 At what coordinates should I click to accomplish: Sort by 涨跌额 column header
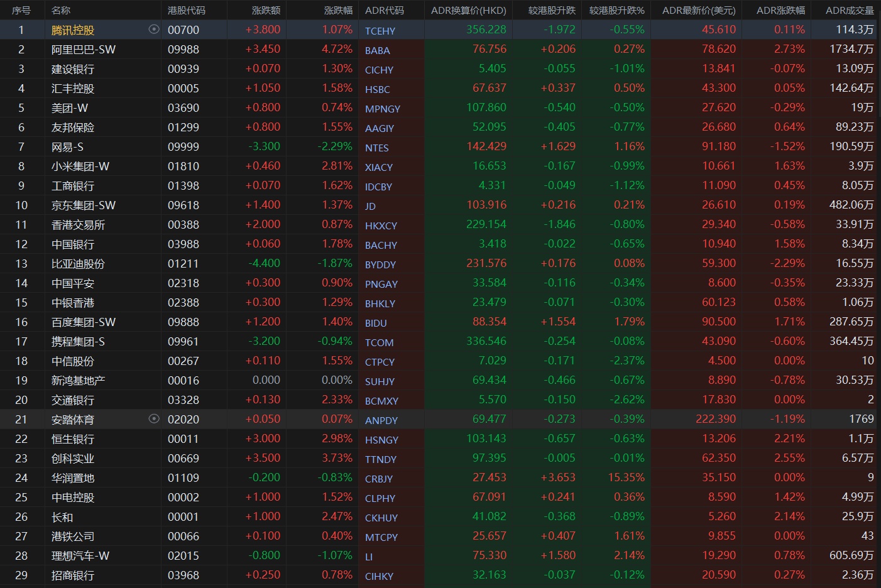266,10
